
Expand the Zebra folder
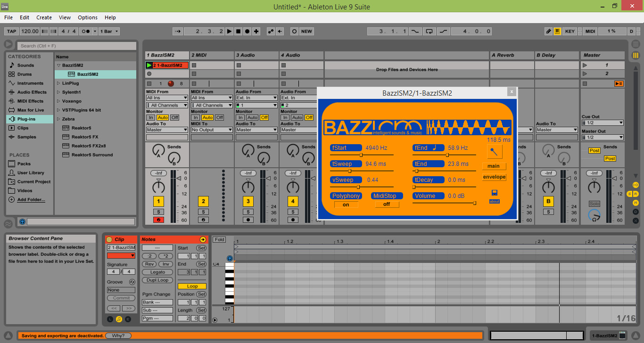click(x=58, y=119)
